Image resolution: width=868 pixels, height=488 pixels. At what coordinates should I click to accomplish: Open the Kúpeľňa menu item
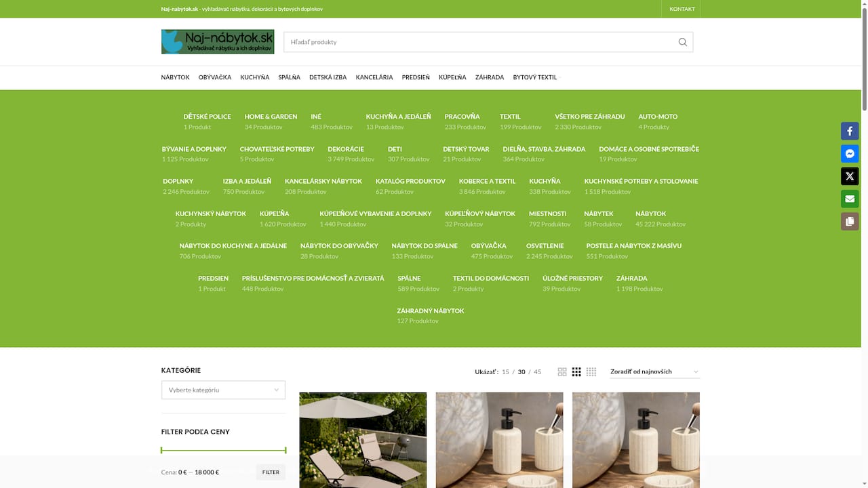click(x=452, y=77)
